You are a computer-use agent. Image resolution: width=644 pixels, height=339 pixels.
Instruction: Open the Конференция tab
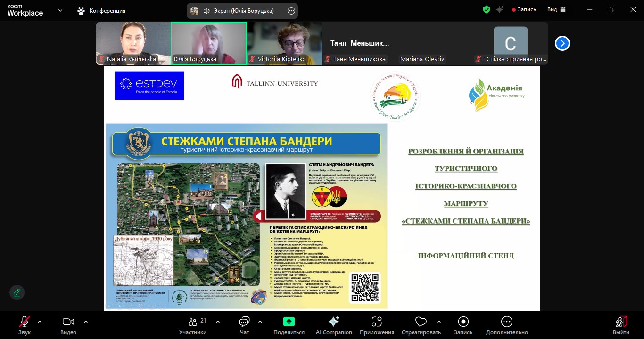(x=101, y=10)
